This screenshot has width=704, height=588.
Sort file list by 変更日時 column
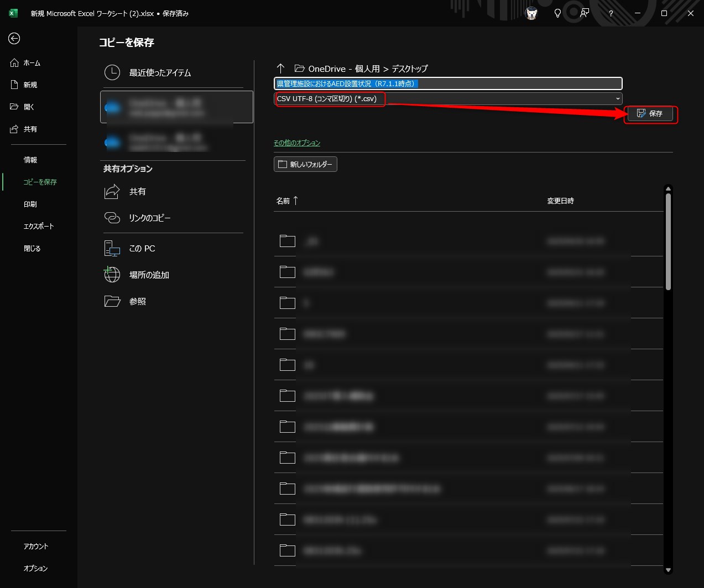560,201
